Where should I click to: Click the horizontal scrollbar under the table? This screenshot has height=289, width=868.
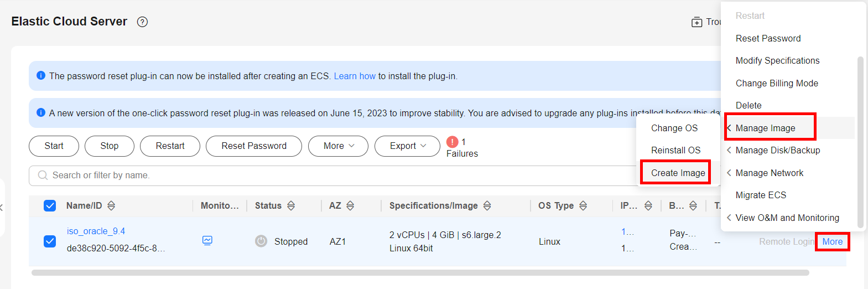(420, 273)
